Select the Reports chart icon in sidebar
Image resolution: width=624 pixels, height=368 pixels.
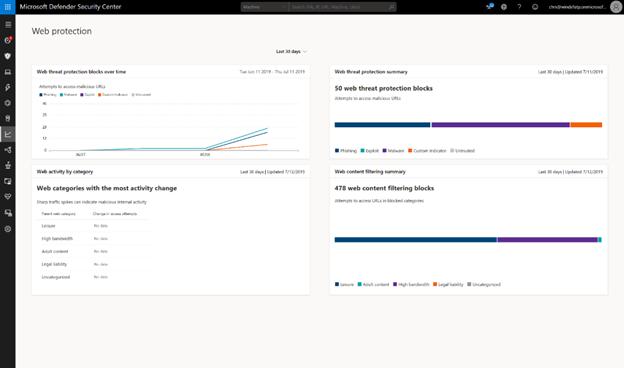coord(8,134)
